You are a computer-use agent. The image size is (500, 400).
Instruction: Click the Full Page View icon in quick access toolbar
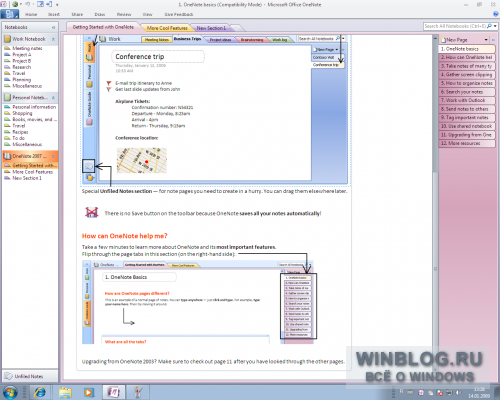coord(40,4)
